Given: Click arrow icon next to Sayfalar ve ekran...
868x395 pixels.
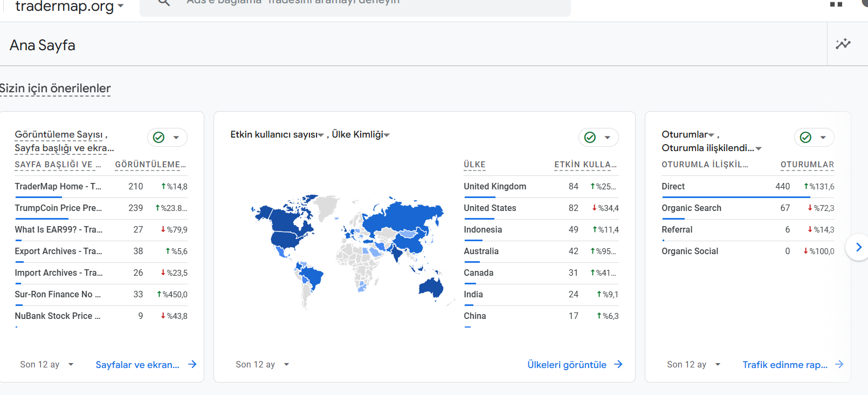Looking at the screenshot, I should point(192,364).
